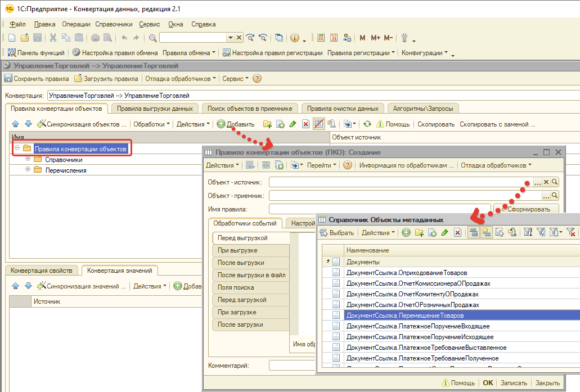This screenshot has height=392, width=580.
Task: Click into the Объект - приемник field
Action: click(406, 196)
